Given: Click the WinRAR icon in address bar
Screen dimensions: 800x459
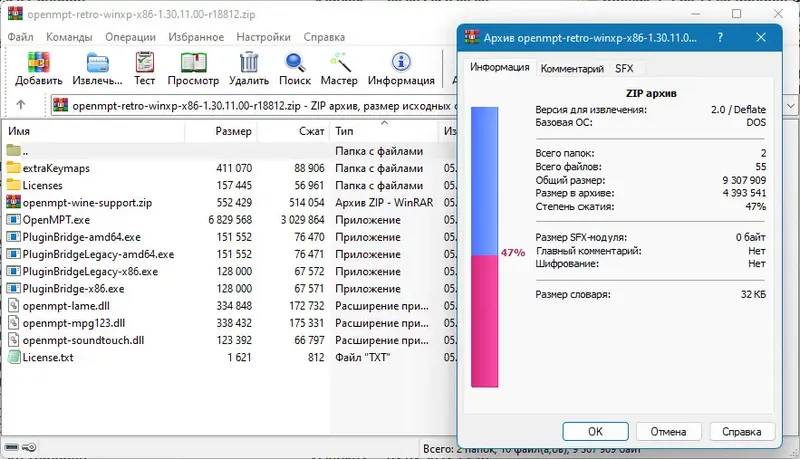Looking at the screenshot, I should tap(60, 105).
